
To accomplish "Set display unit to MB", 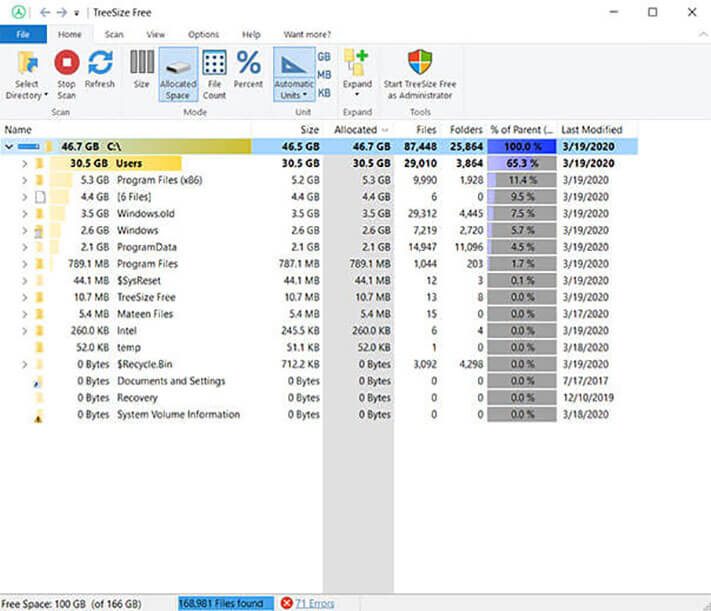I will coord(324,74).
